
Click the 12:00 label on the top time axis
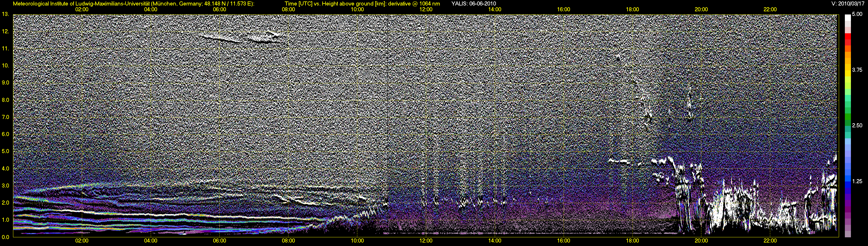426,10
